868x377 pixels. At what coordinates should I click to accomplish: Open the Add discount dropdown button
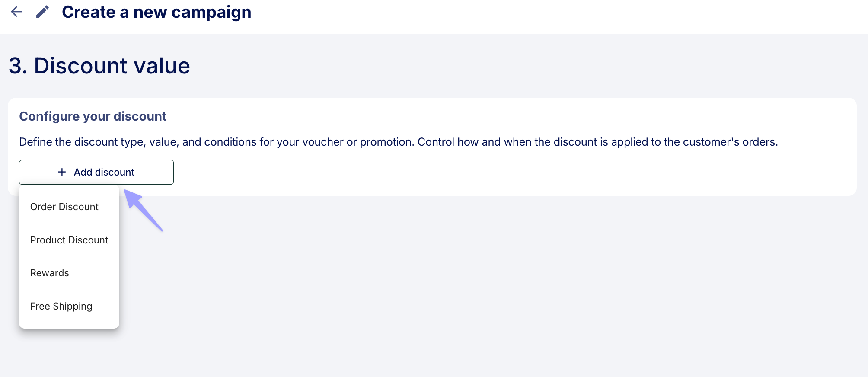tap(96, 172)
